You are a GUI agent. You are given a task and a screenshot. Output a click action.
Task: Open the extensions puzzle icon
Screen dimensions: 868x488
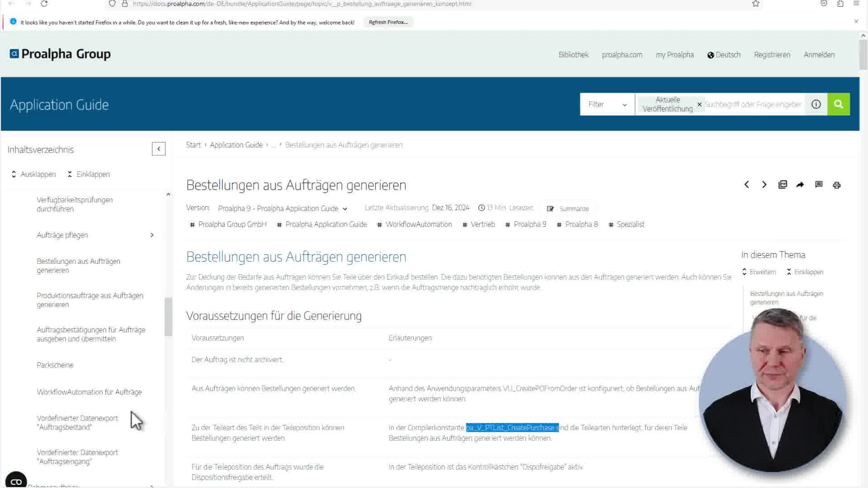click(840, 4)
